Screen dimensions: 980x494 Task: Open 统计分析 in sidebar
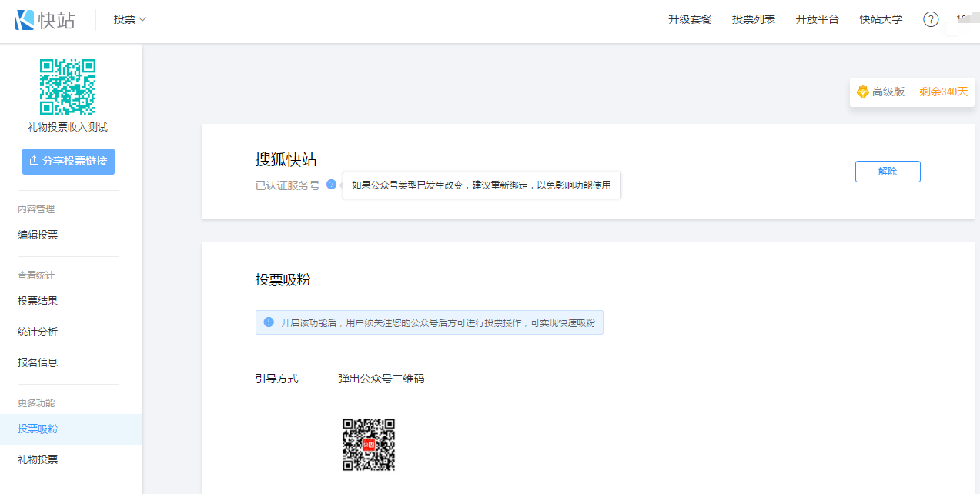coord(38,332)
